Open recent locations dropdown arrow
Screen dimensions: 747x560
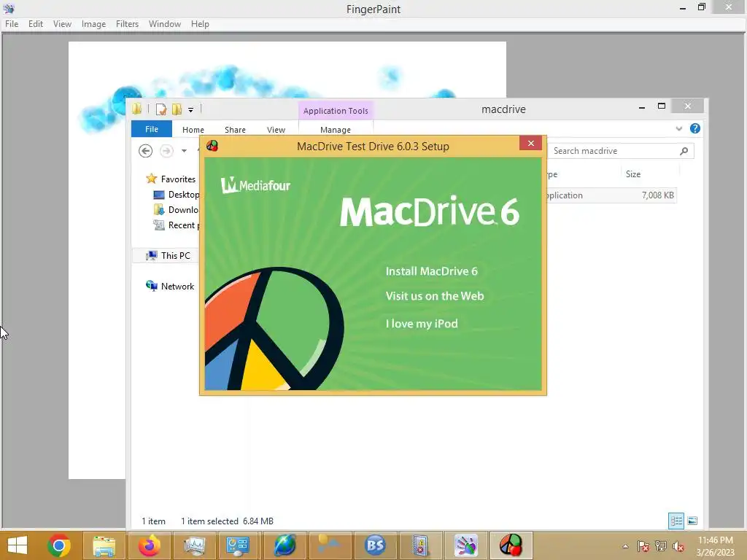[x=184, y=151]
